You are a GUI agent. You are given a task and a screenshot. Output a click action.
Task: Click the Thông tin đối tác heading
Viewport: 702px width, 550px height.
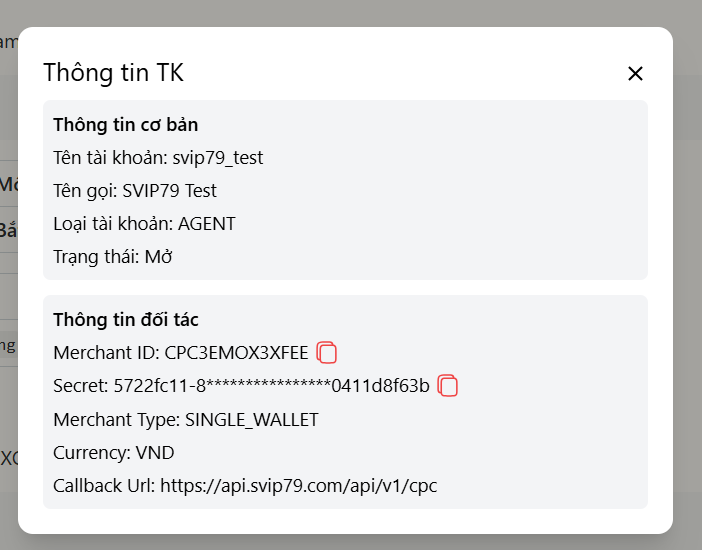125,320
